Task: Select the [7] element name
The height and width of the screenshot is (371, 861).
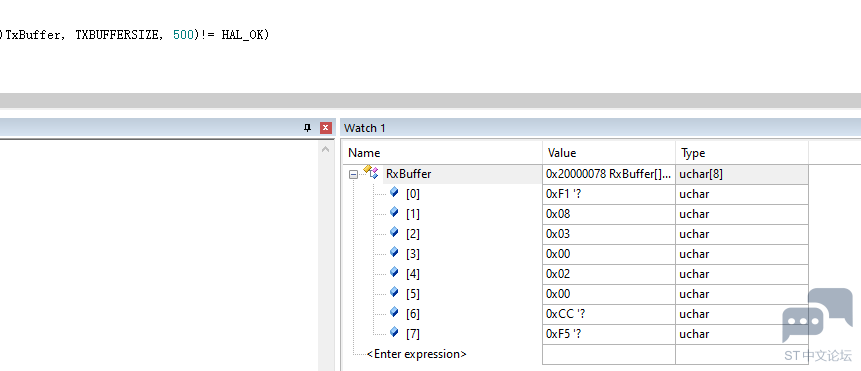Action: pyautogui.click(x=413, y=334)
